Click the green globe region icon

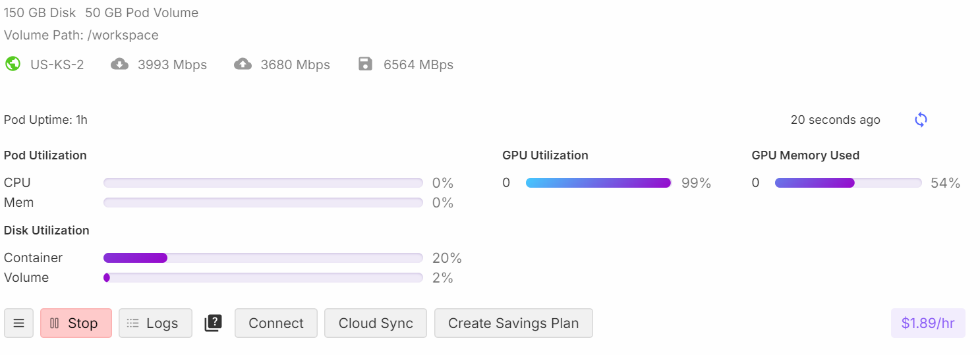[13, 64]
